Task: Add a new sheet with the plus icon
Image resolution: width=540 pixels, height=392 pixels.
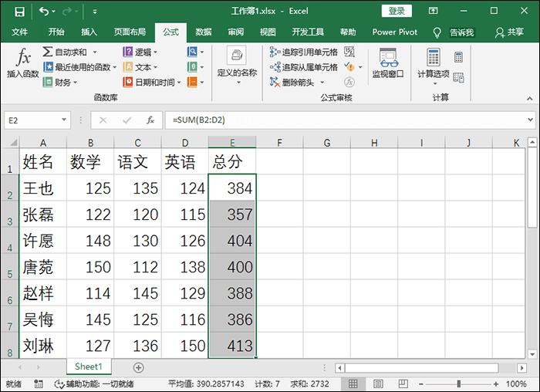Action: (x=139, y=367)
